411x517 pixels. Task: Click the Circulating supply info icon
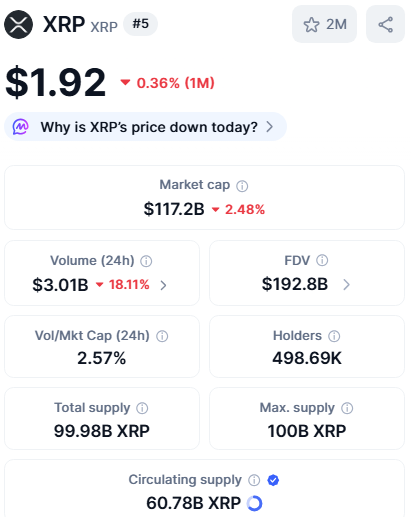pos(254,480)
